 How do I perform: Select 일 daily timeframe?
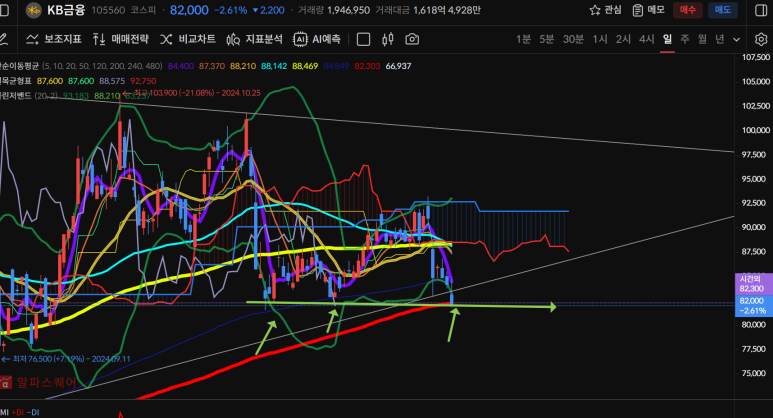667,39
